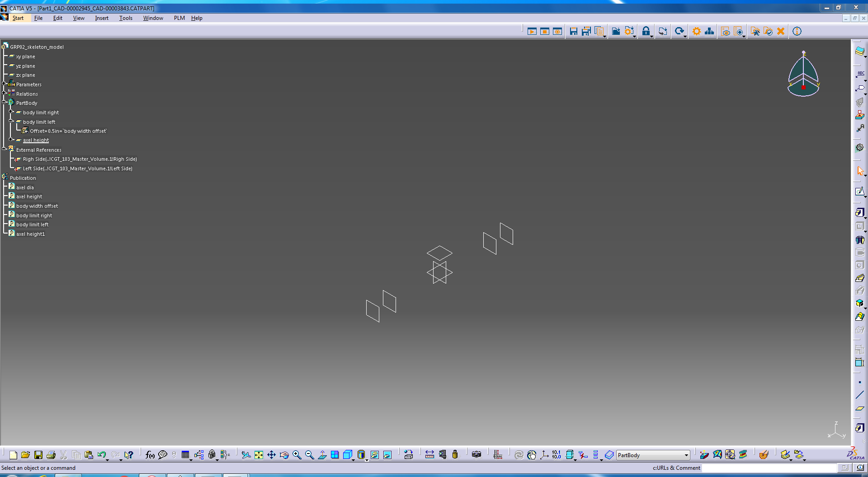Screen dimensions: 868x477
Task: Click the Pan view arrows icon
Action: [271, 455]
